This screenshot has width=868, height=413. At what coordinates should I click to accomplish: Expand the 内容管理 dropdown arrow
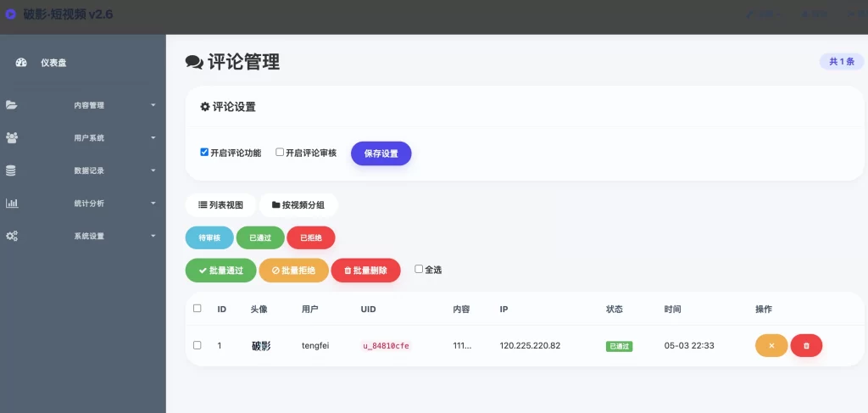153,105
